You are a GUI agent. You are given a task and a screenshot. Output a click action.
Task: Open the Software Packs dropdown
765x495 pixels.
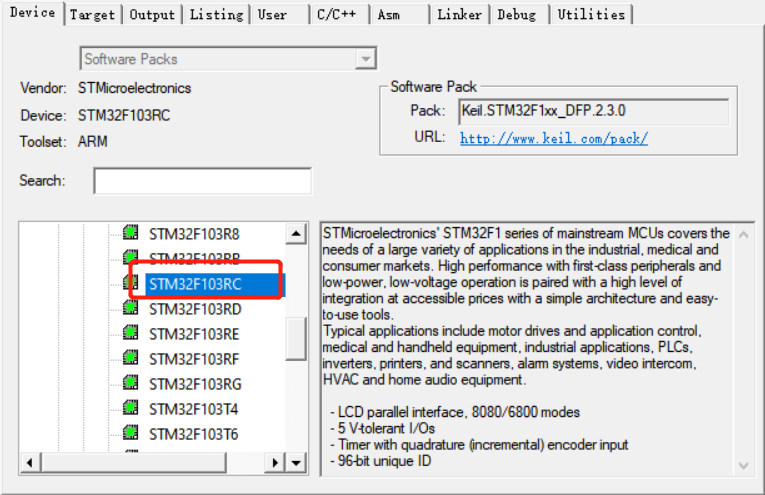tap(228, 59)
